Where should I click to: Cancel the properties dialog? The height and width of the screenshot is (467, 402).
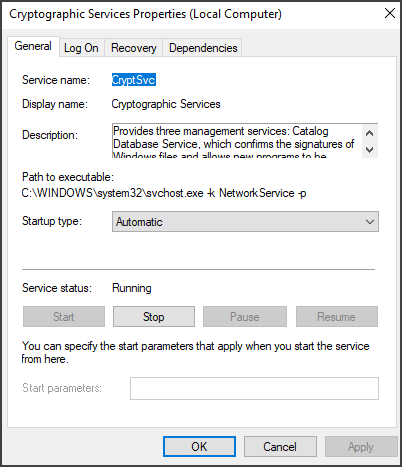pos(280,447)
